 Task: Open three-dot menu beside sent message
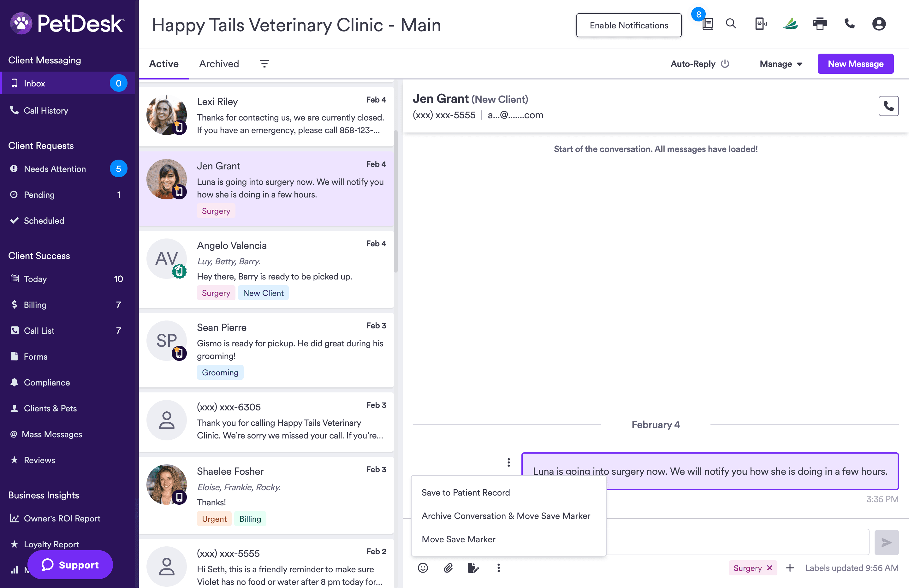pos(508,462)
